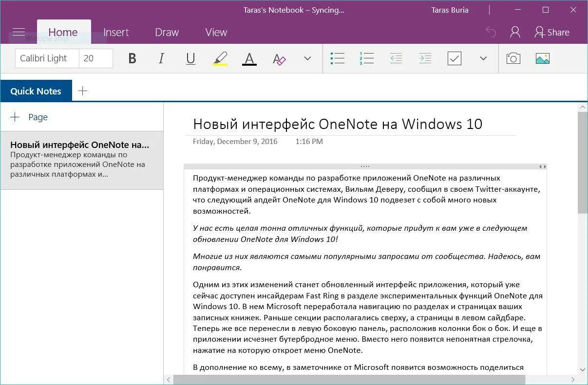Select the yellow text highlighter
The height and width of the screenshot is (385, 588).
coord(220,58)
